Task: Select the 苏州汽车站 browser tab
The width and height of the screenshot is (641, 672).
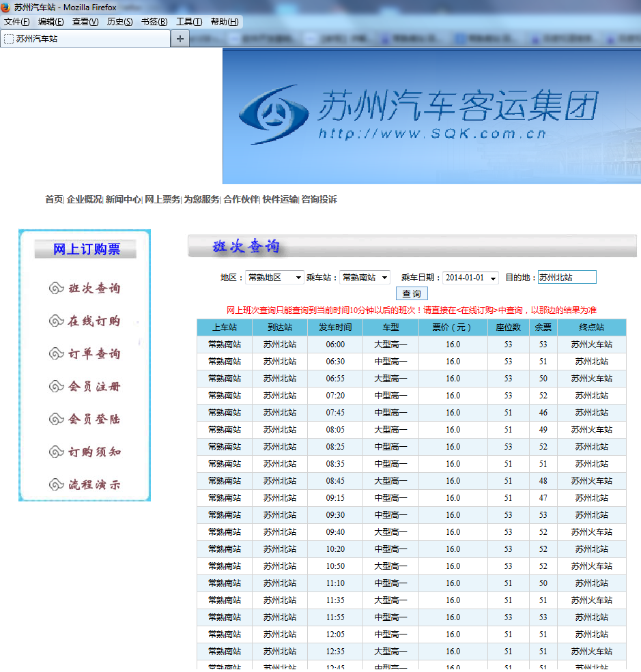Action: pos(85,39)
